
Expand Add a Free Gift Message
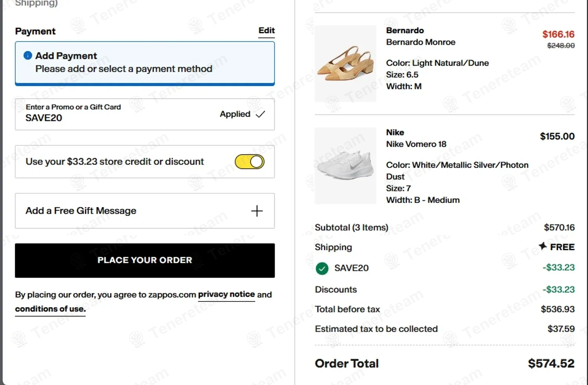click(x=81, y=211)
